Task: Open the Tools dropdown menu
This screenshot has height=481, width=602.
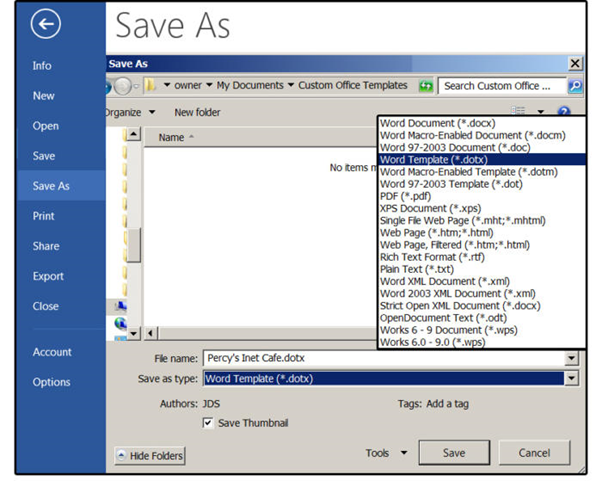Action: 386,453
